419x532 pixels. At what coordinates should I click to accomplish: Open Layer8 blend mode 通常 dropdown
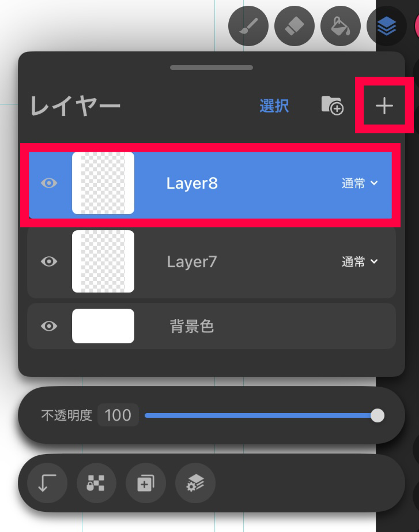tap(360, 183)
